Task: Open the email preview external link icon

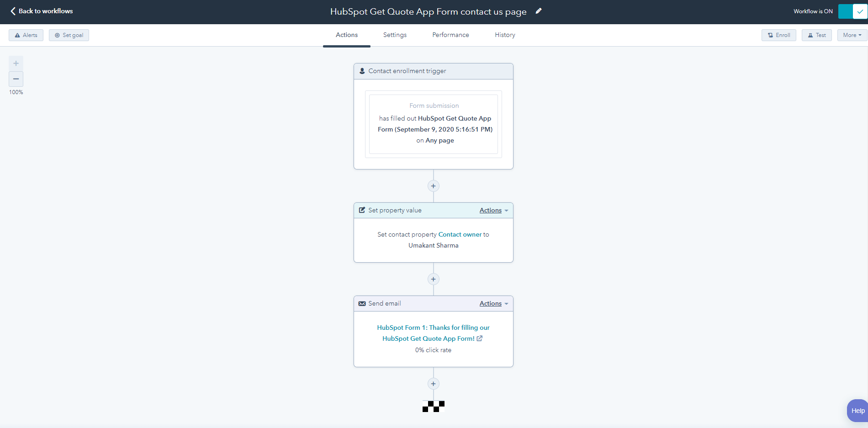Action: pos(480,338)
